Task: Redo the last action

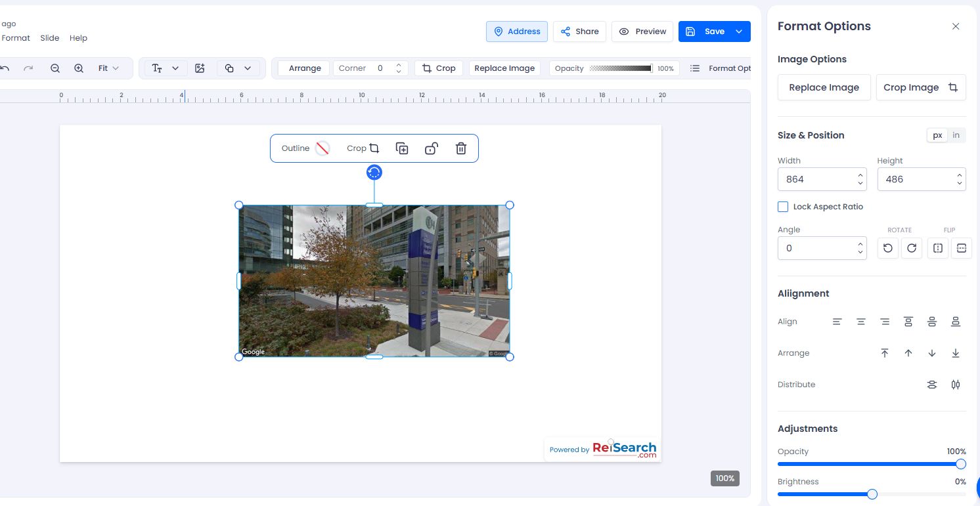Action: [28, 68]
